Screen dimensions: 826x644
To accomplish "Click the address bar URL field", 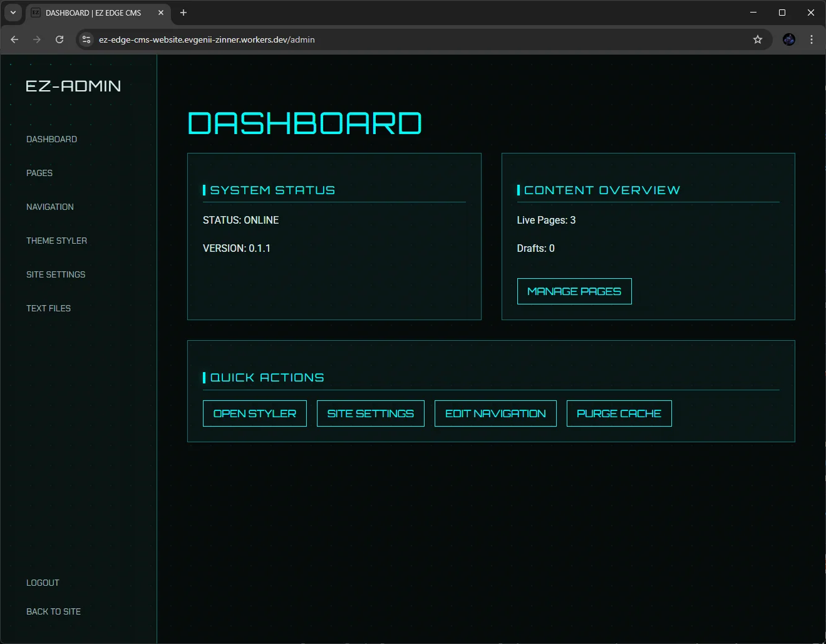I will 423,39.
